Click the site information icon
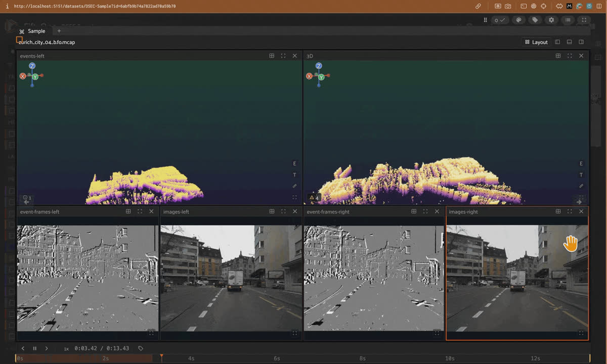 [x=7, y=6]
